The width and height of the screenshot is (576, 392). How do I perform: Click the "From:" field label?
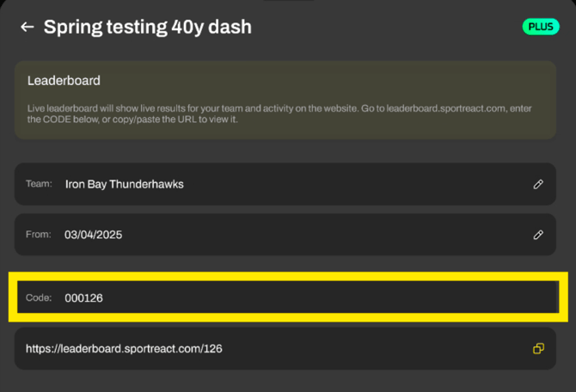[40, 234]
